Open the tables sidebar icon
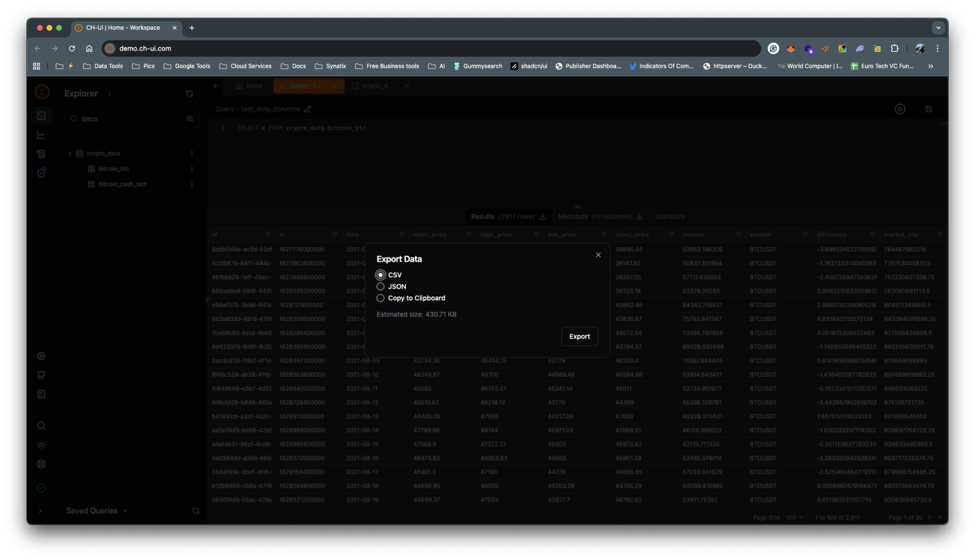 click(x=42, y=154)
